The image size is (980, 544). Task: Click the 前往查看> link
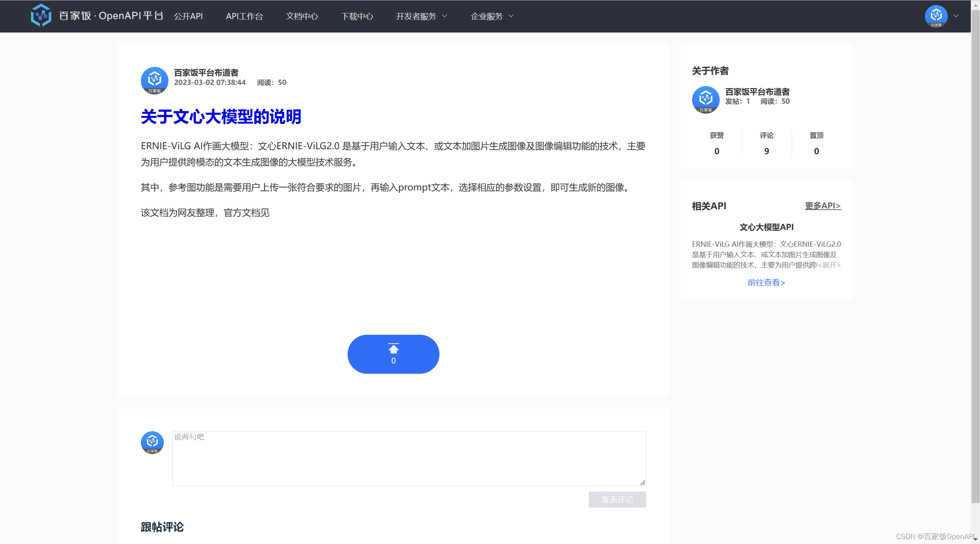point(766,282)
